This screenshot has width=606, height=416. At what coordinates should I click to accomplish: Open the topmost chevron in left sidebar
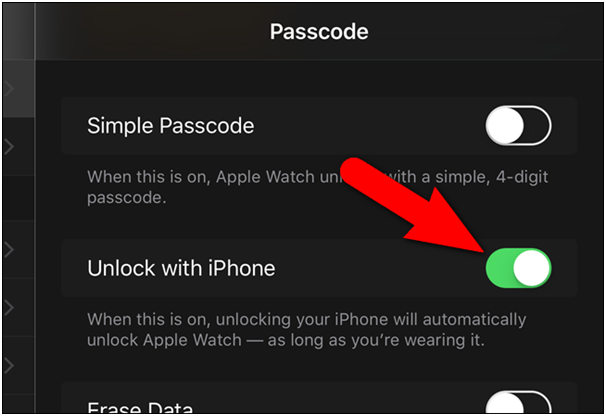click(9, 89)
